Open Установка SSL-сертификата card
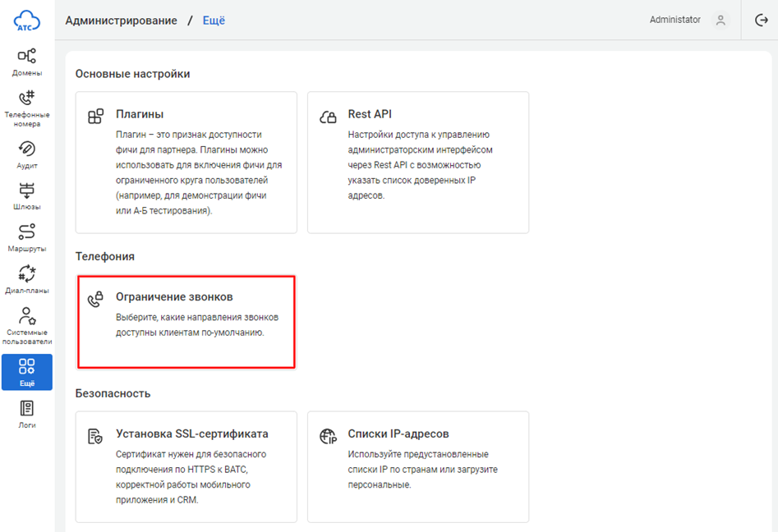 (186, 466)
